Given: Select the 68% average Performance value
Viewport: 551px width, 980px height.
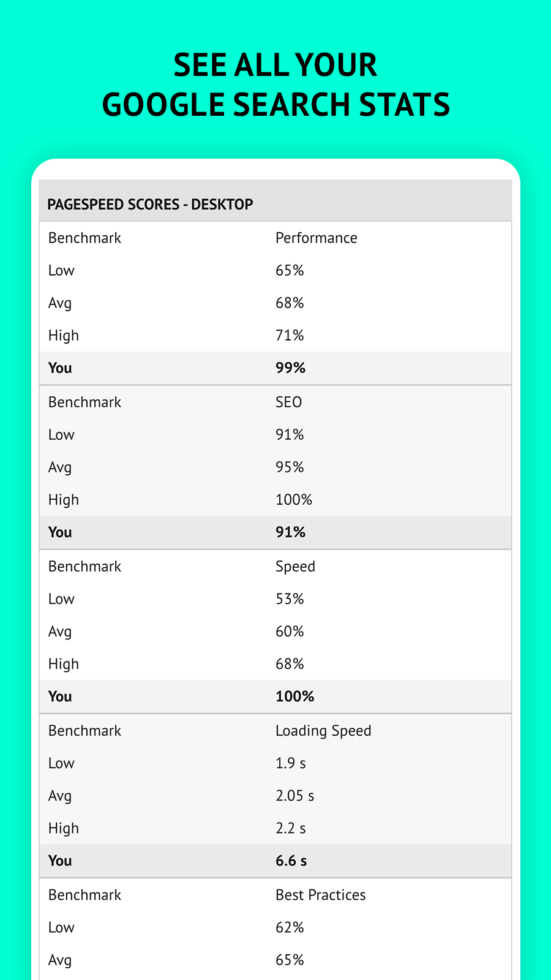Looking at the screenshot, I should pos(290,303).
